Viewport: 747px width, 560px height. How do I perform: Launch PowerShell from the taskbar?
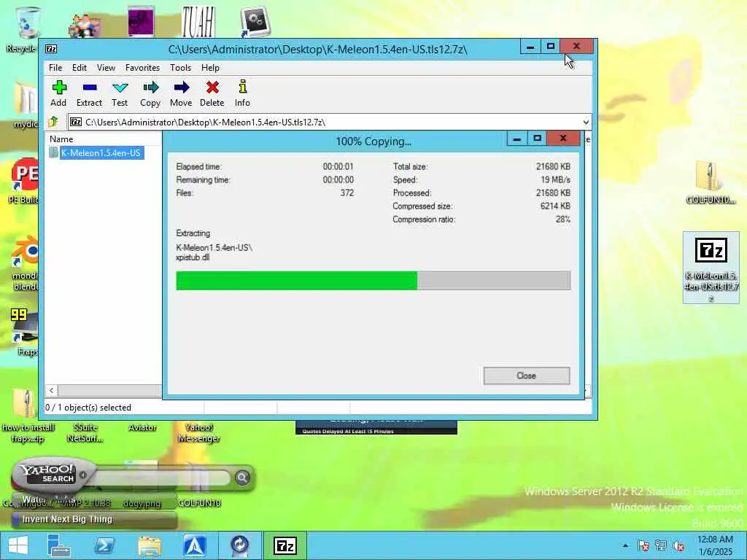pyautogui.click(x=104, y=545)
